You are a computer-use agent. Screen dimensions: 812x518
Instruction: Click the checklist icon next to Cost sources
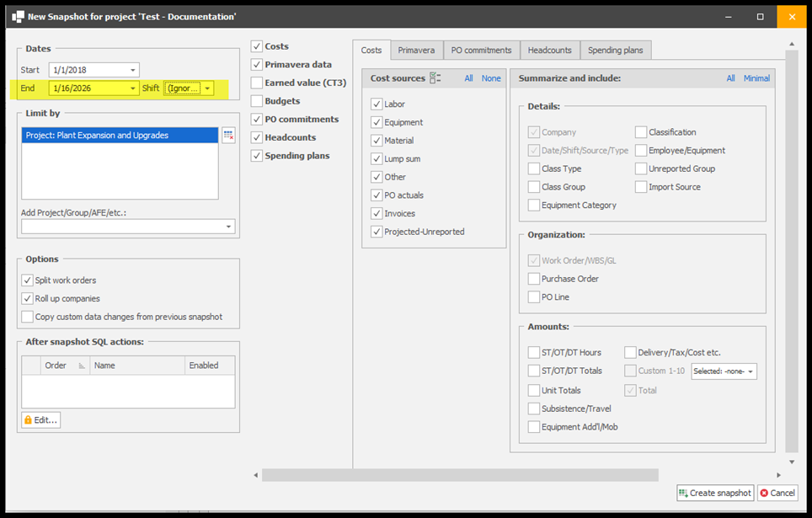click(x=435, y=78)
